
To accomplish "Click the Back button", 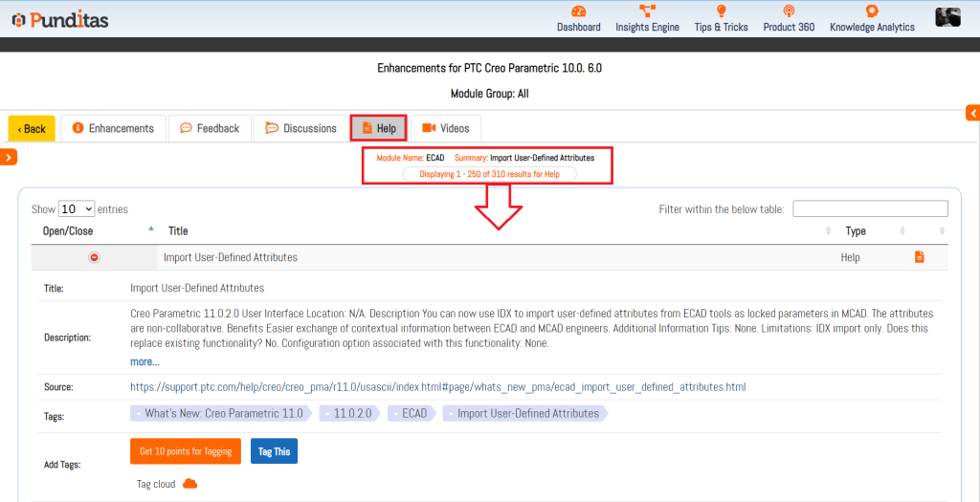I will [32, 128].
